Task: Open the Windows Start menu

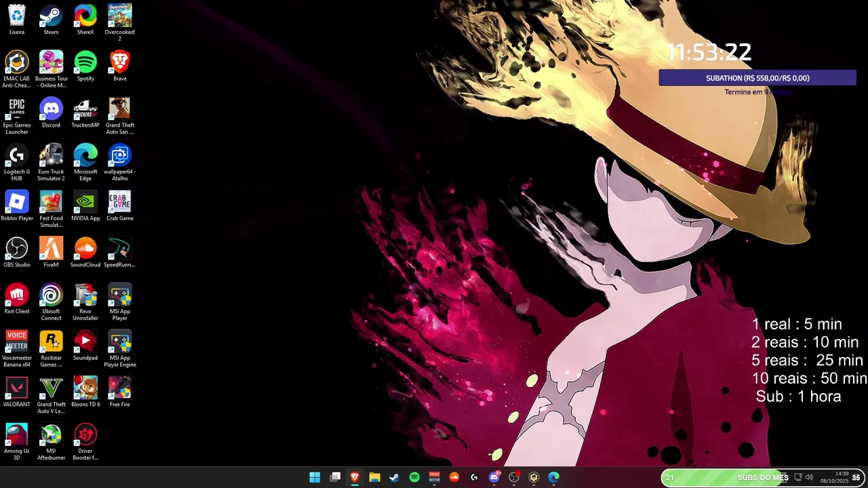Action: pyautogui.click(x=315, y=477)
